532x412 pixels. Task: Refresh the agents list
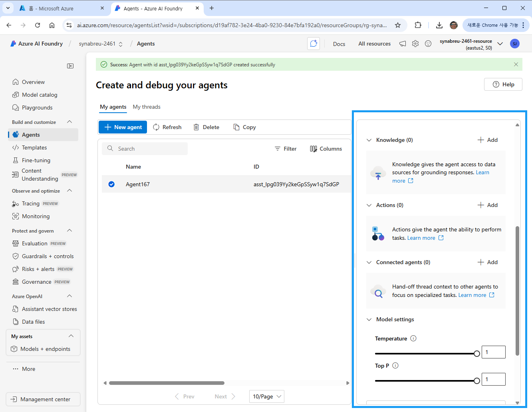167,127
